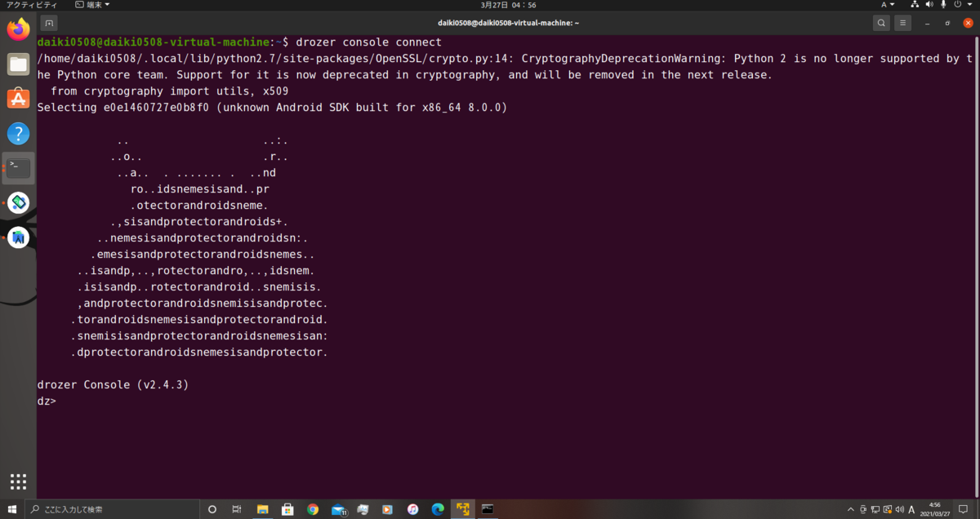The height and width of the screenshot is (519, 980).
Task: Open the taskbar clock 4:56
Action: click(x=936, y=509)
